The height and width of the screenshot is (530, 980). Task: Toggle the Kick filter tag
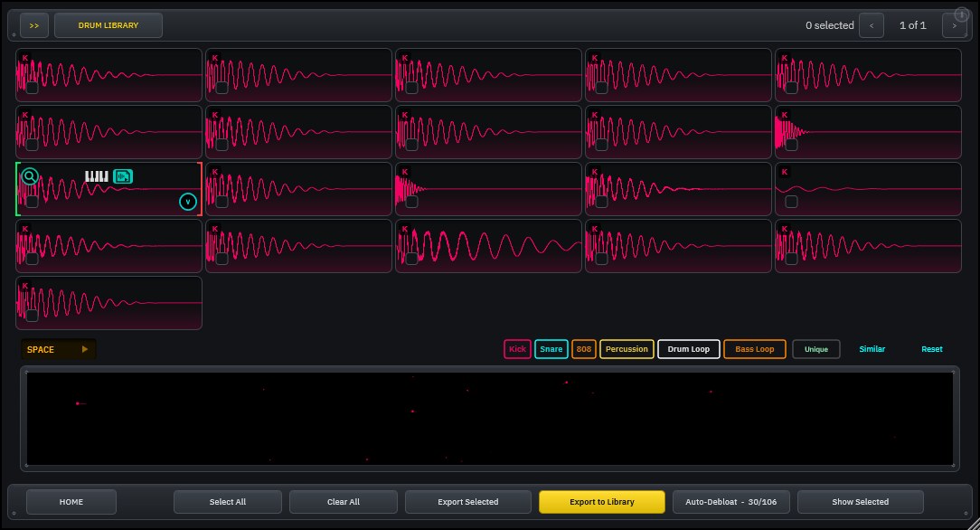(x=517, y=349)
